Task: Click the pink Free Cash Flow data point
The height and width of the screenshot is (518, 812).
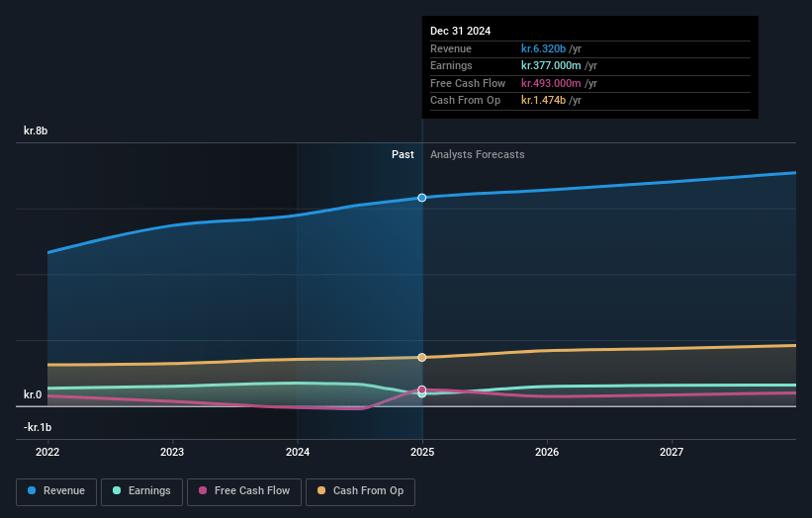Action: point(422,389)
